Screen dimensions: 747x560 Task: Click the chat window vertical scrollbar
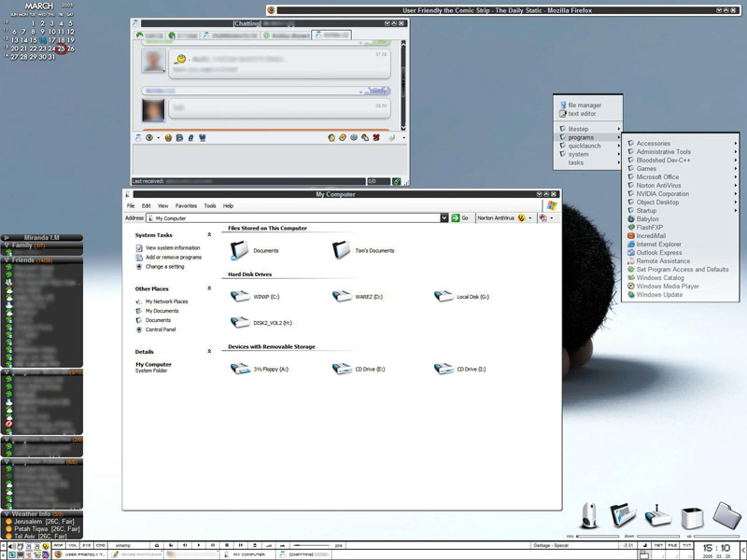(403, 86)
